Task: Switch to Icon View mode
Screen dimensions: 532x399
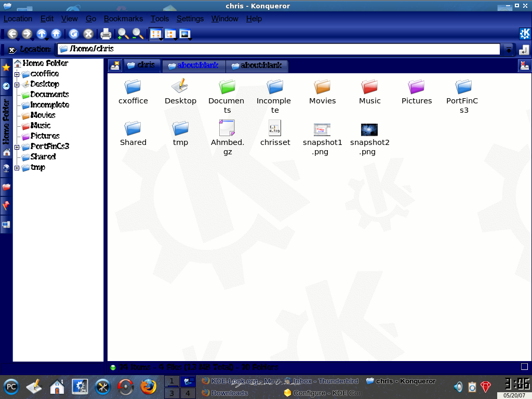Action: [156, 34]
